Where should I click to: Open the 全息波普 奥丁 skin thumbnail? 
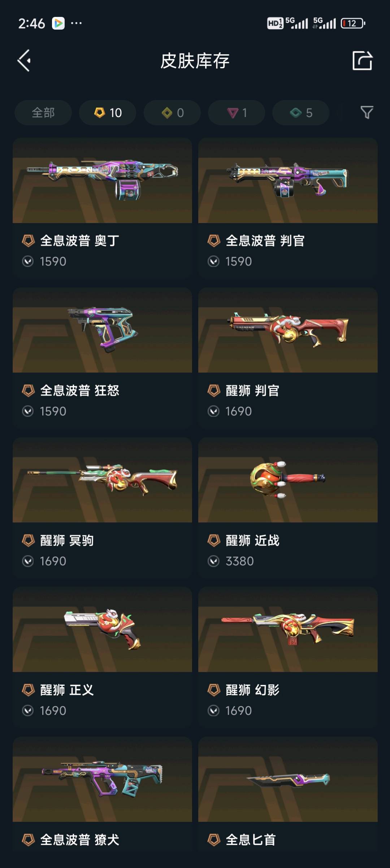pyautogui.click(x=102, y=180)
